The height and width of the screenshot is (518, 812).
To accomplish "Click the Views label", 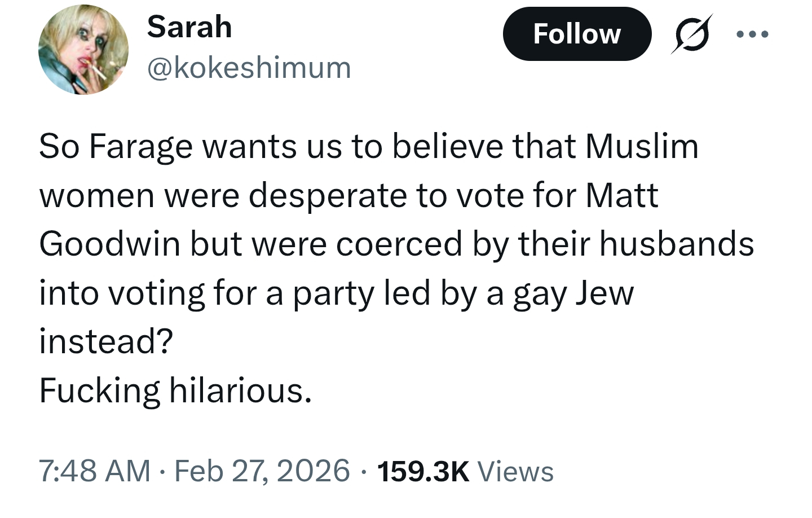I will [515, 472].
